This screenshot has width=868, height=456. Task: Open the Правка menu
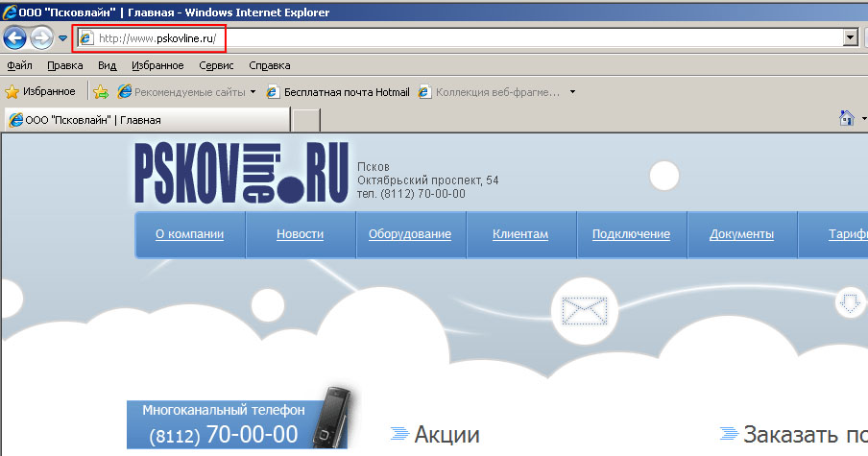tap(64, 65)
